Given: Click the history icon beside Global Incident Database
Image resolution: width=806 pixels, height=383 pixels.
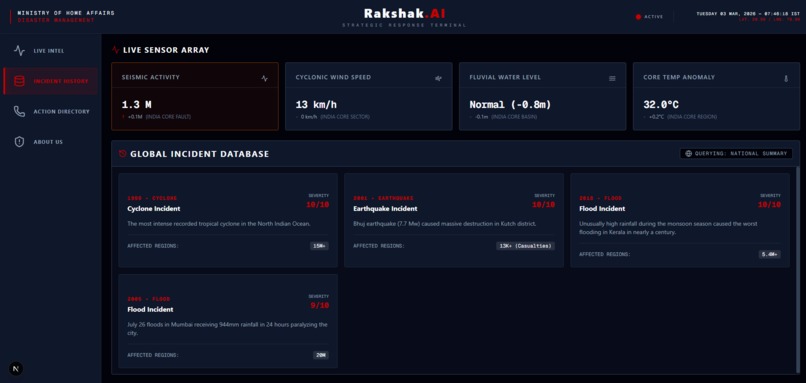Looking at the screenshot, I should [x=122, y=154].
